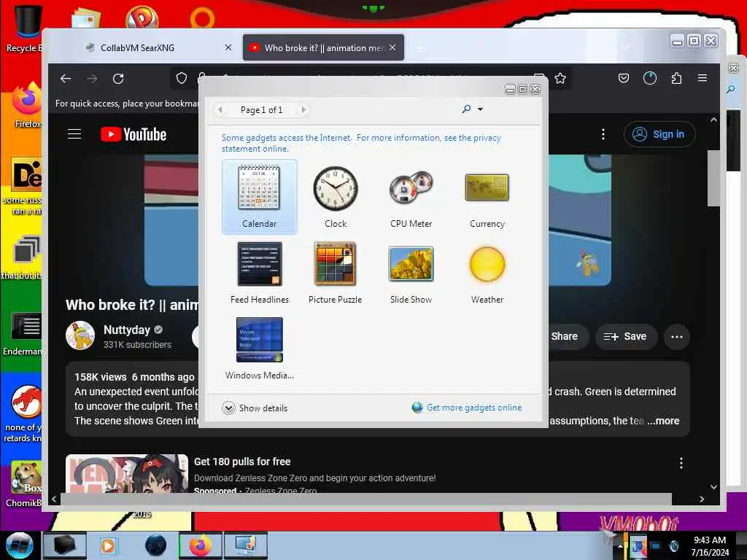Open Firefox desktop shortcut

pyautogui.click(x=27, y=106)
